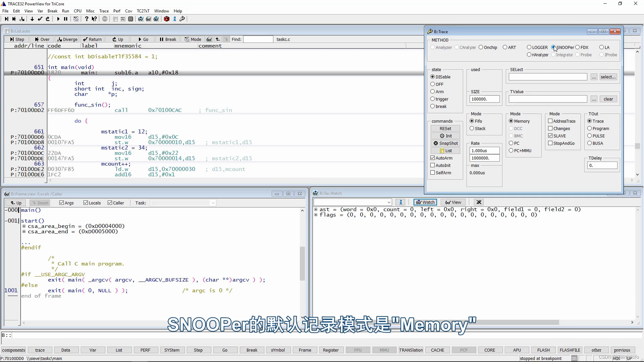The width and height of the screenshot is (644, 362).
Task: Open the register chip icon in toolbar
Action: pyautogui.click(x=130, y=19)
